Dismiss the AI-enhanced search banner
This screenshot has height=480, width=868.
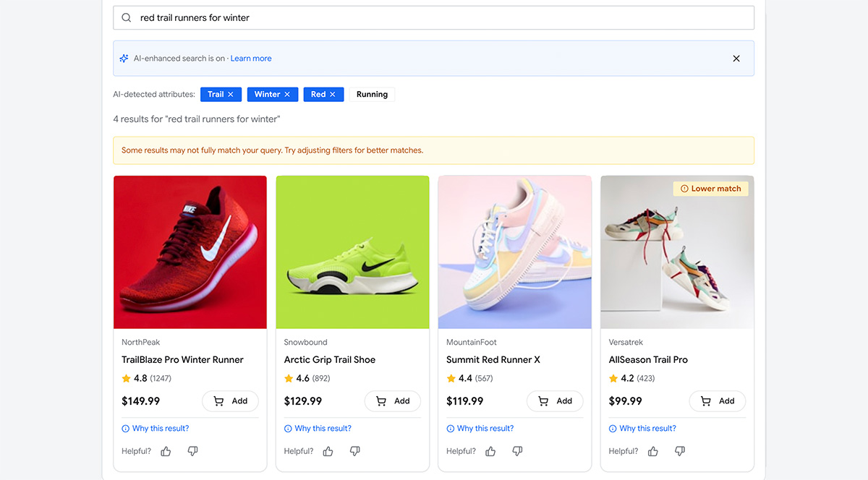[x=736, y=58]
